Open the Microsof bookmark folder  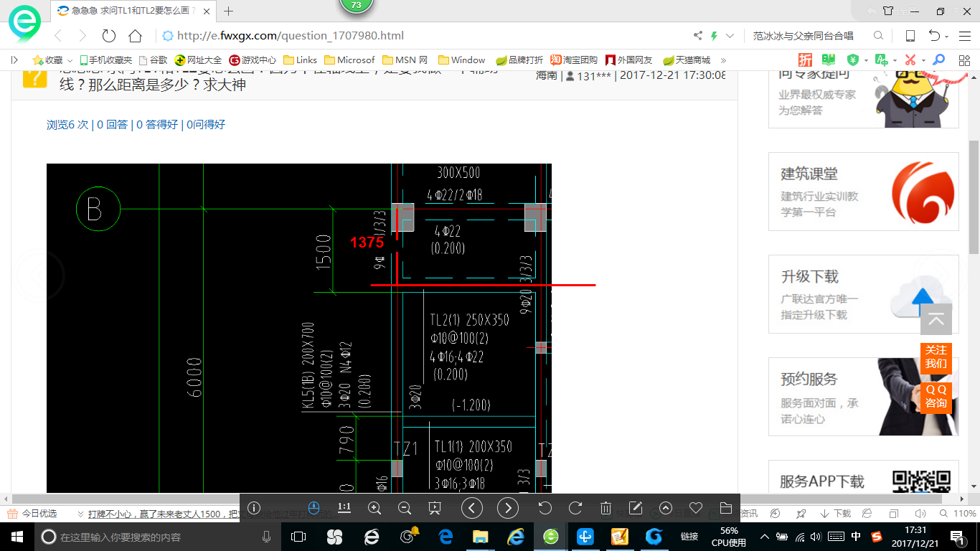tap(350, 60)
